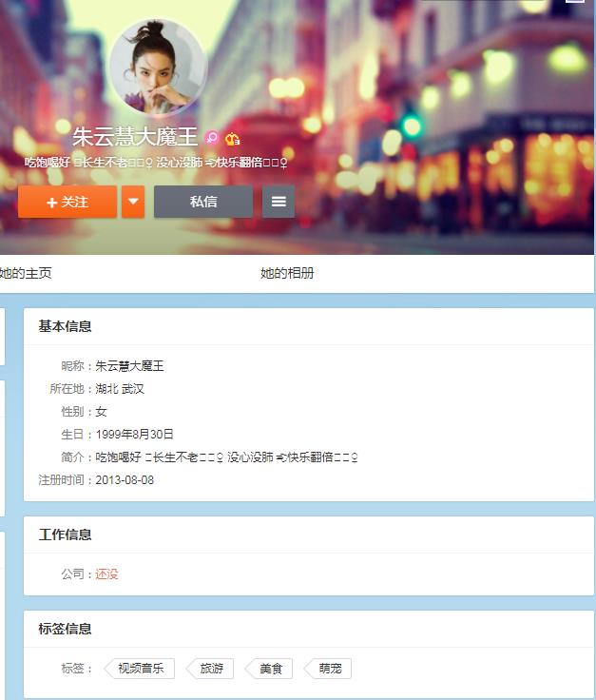
Task: Click the location value 湖北 武汉
Action: coord(120,389)
